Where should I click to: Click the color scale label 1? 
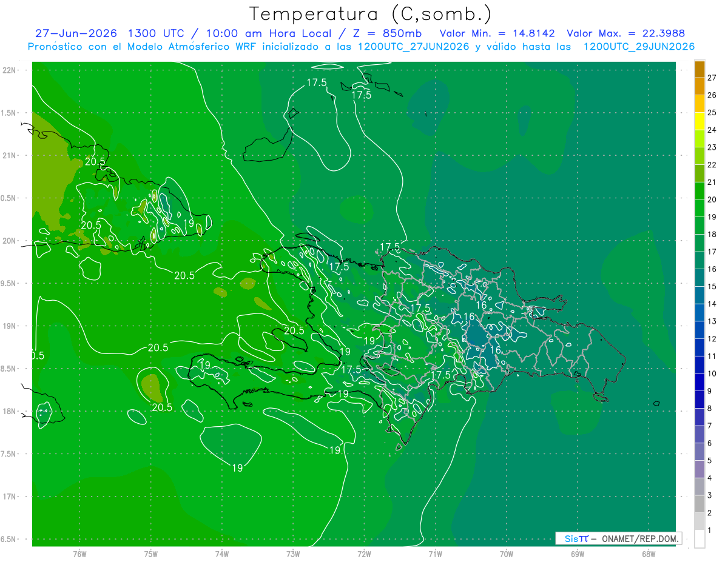click(x=710, y=530)
